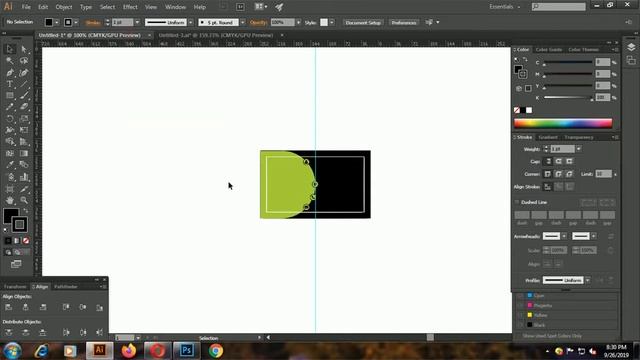Enable the Dashed Line checkbox
Image resolution: width=640 pixels, height=360 pixels.
click(x=517, y=202)
